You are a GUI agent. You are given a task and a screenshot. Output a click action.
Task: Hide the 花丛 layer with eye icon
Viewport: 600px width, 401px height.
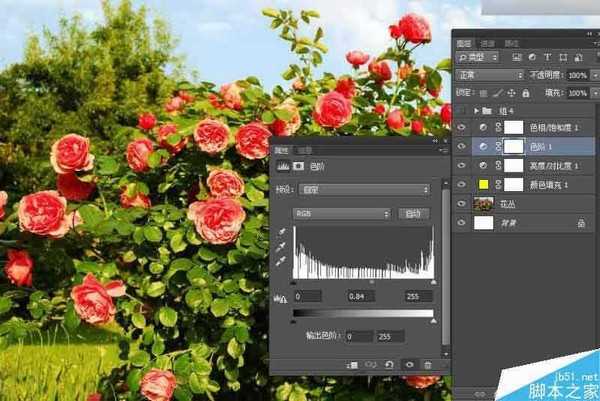pyautogui.click(x=462, y=204)
